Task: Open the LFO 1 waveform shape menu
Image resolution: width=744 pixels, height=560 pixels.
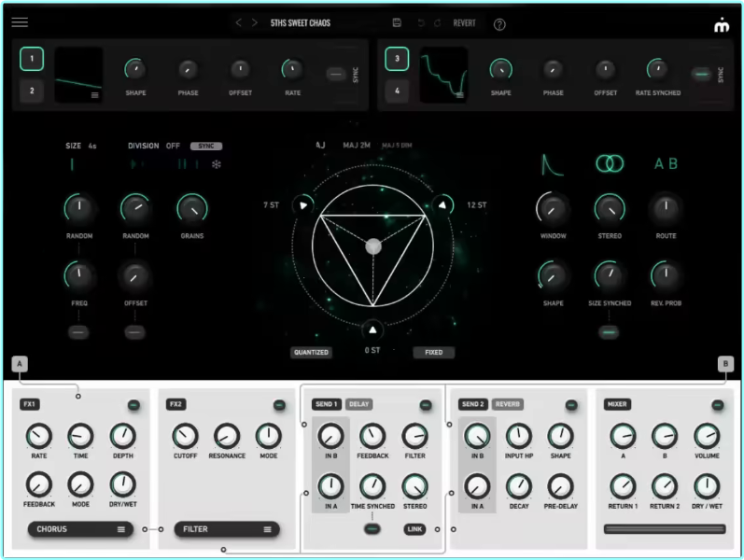Action: click(x=94, y=94)
